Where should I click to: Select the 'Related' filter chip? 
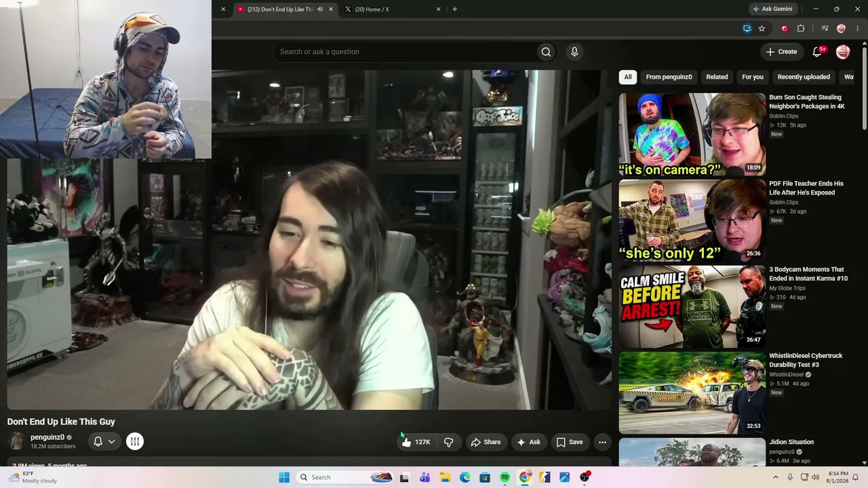717,77
